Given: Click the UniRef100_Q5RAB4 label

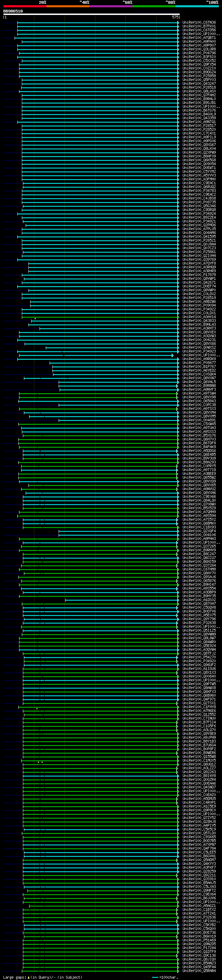Looking at the screenshot, I should (199, 971).
